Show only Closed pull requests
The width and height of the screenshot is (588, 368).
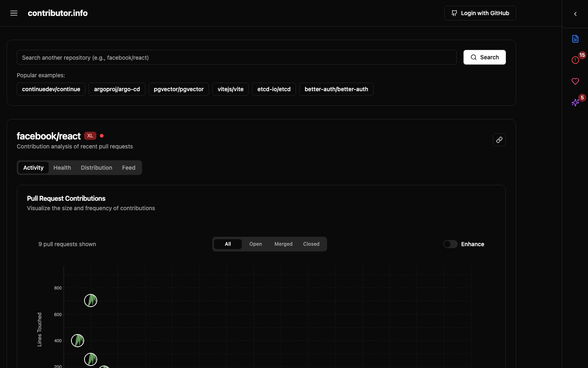click(311, 244)
